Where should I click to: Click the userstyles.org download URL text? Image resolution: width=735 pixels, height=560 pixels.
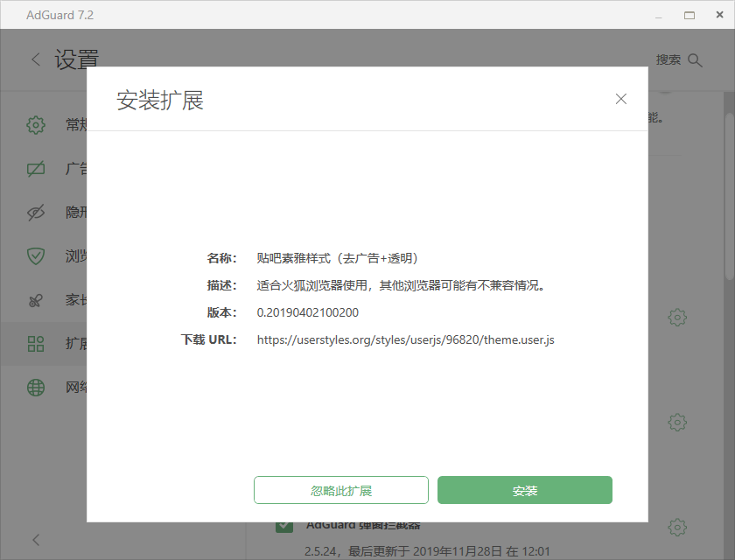click(405, 339)
